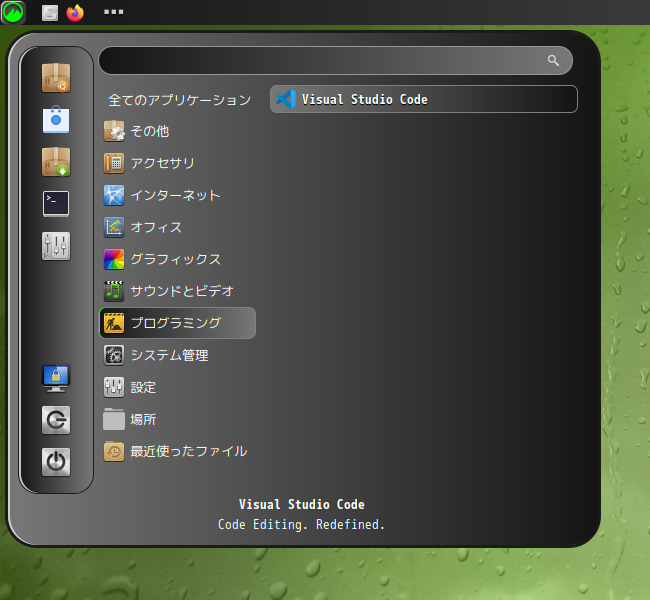
Task: Click the green menu launcher icon in panel
Action: pos(13,12)
